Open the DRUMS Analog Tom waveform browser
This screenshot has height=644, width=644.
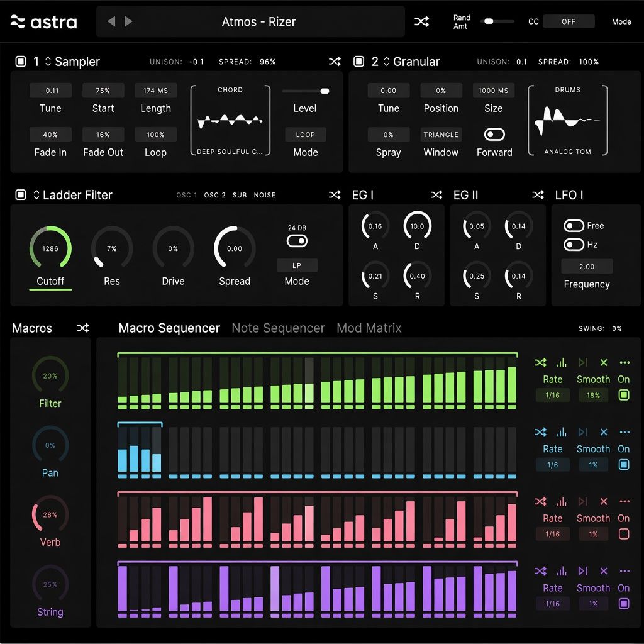click(x=568, y=120)
